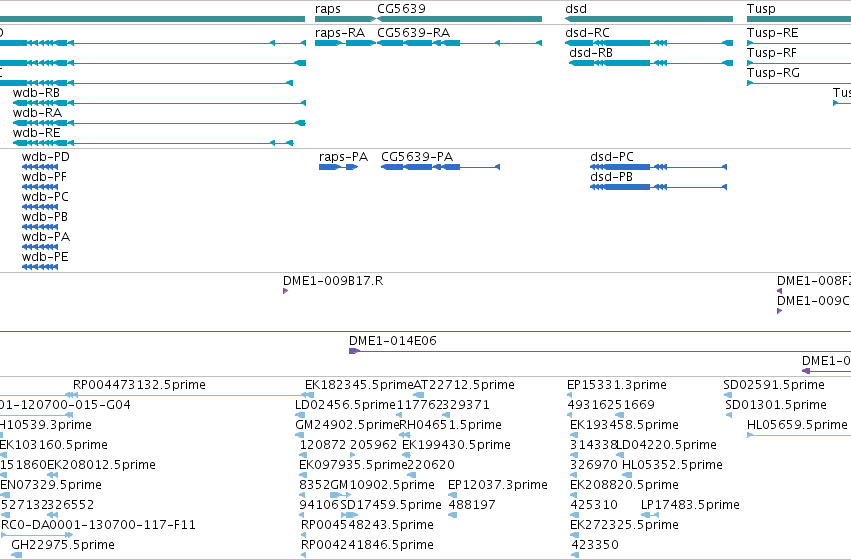The height and width of the screenshot is (560, 851).
Task: Select the RC0-DA0001-130700-117-F11 EST label
Action: (x=98, y=525)
